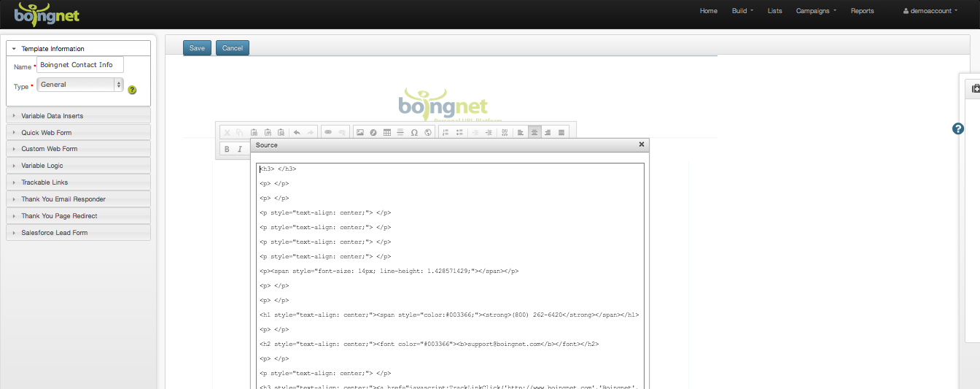Click the Align Left icon

[x=521, y=132]
